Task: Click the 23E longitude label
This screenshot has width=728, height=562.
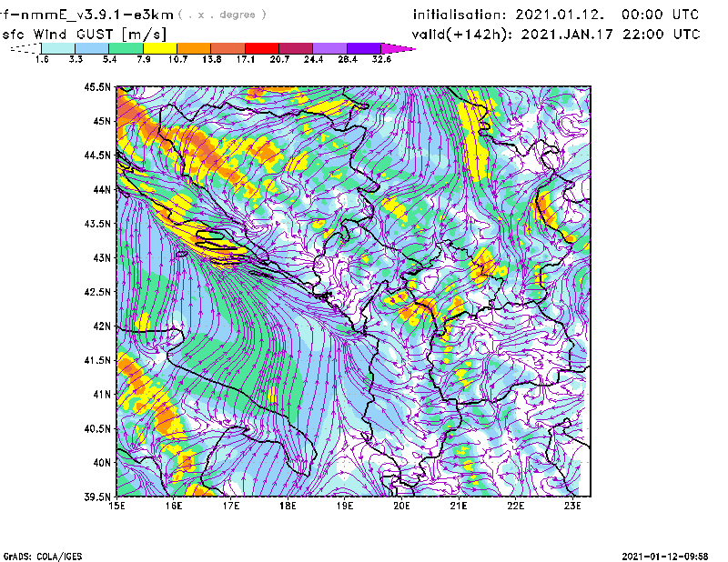Action: [572, 506]
